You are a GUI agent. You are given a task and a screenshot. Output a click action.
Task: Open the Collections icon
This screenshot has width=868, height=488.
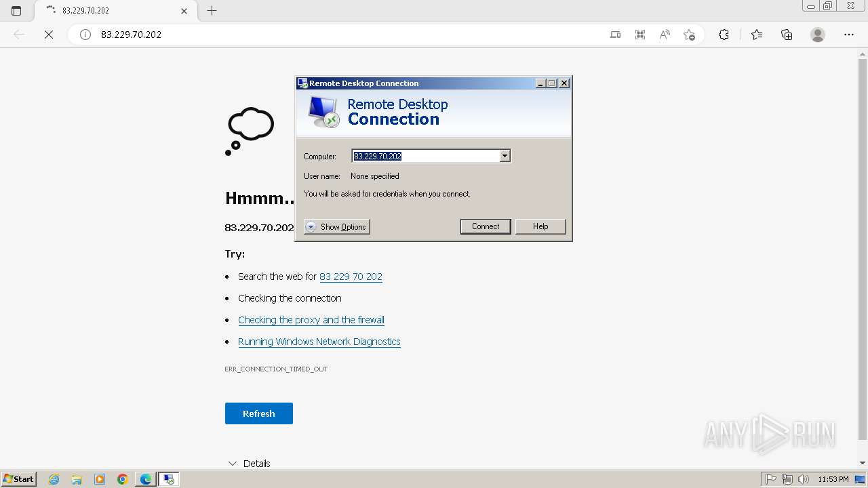[x=787, y=35]
